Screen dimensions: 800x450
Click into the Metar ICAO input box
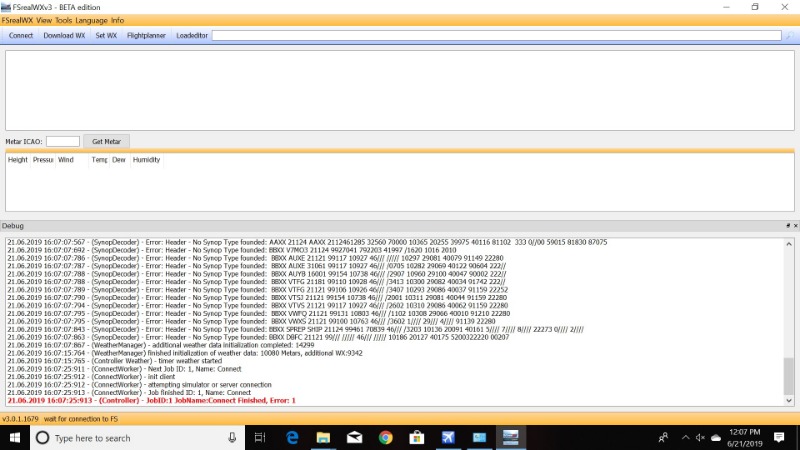point(63,141)
